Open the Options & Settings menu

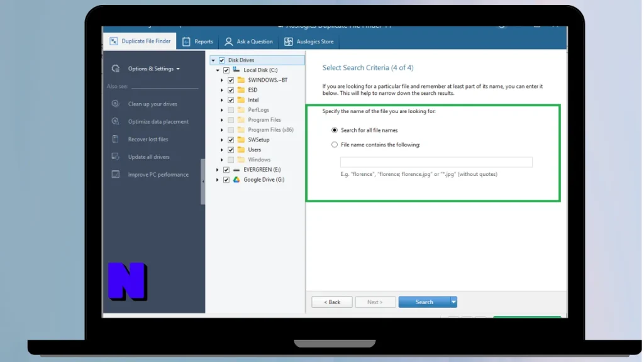pos(153,69)
